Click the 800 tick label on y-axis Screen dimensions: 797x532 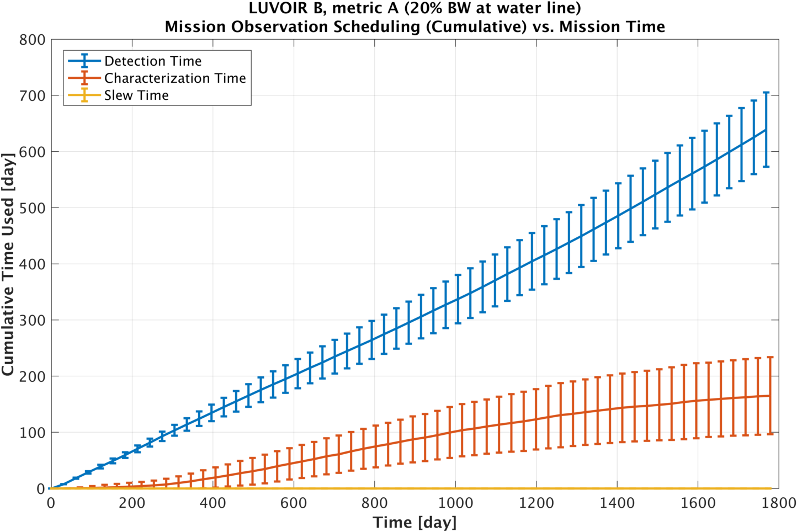click(32, 40)
